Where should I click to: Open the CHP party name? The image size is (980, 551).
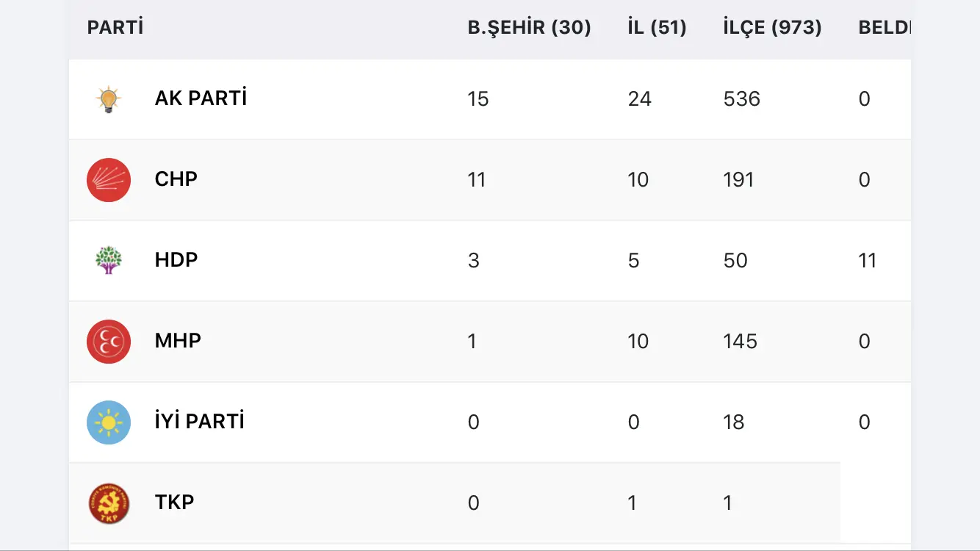176,179
